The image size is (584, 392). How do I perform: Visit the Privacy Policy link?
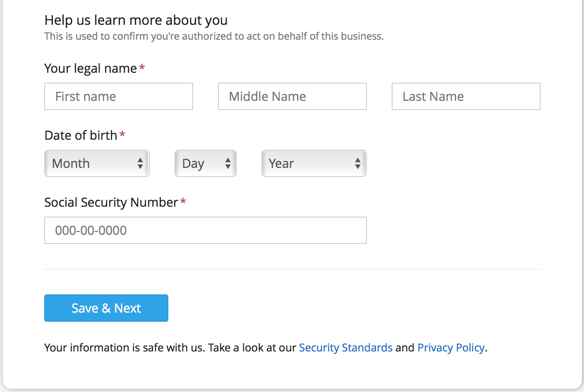point(451,348)
